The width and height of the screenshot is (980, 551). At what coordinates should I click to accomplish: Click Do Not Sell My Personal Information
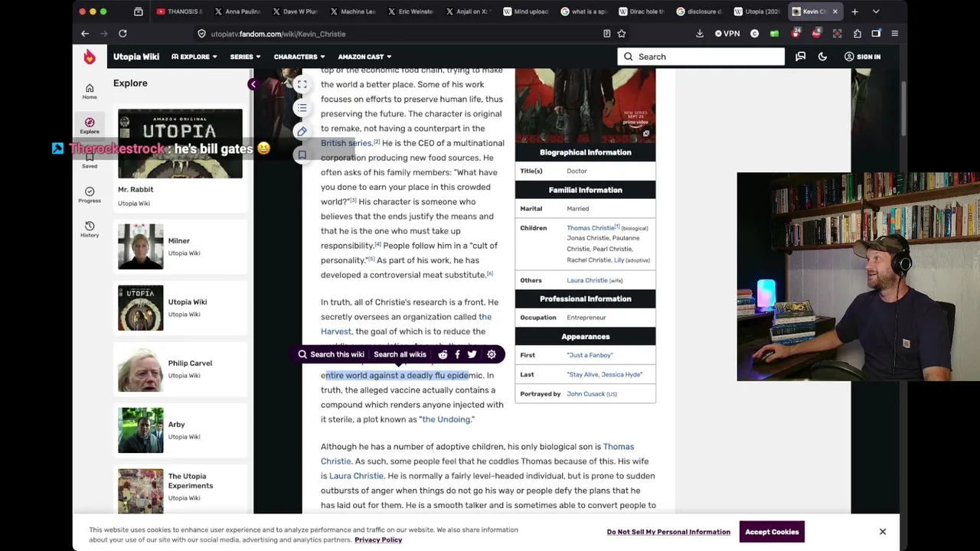point(668,532)
